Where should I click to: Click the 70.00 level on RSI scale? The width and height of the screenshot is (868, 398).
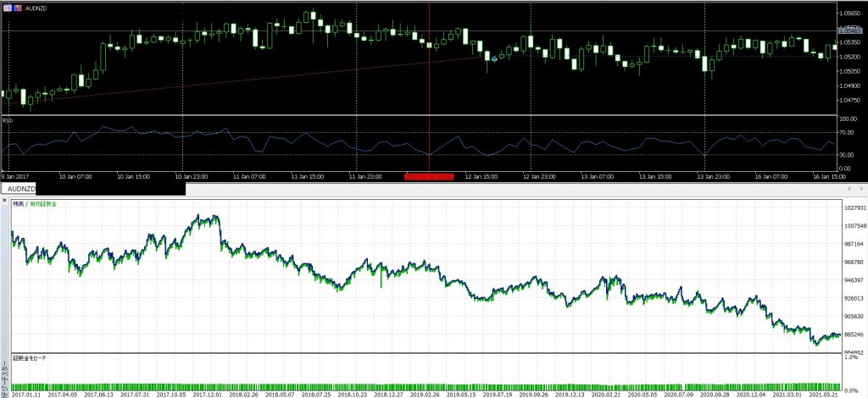point(848,133)
